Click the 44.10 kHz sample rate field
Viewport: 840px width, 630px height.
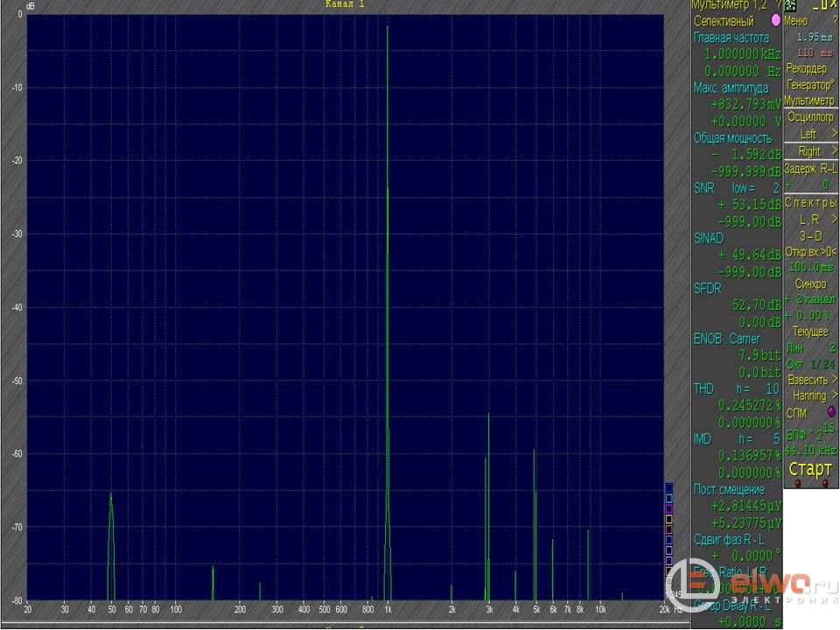point(810,450)
